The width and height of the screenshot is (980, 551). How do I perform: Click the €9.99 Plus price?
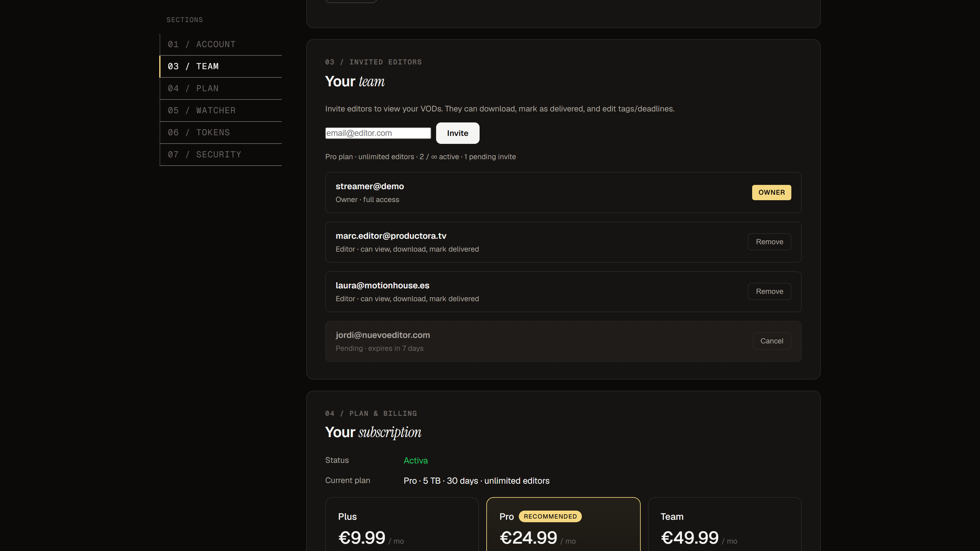pos(362,538)
